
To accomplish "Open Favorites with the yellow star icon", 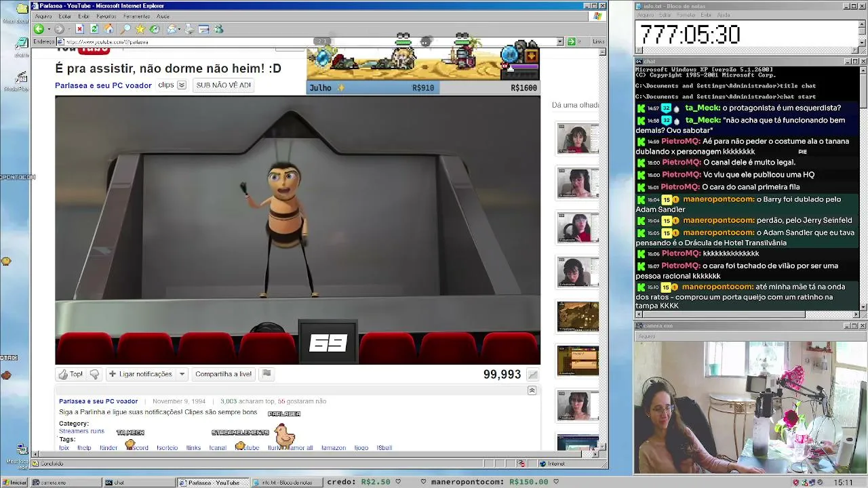I will click(x=140, y=29).
